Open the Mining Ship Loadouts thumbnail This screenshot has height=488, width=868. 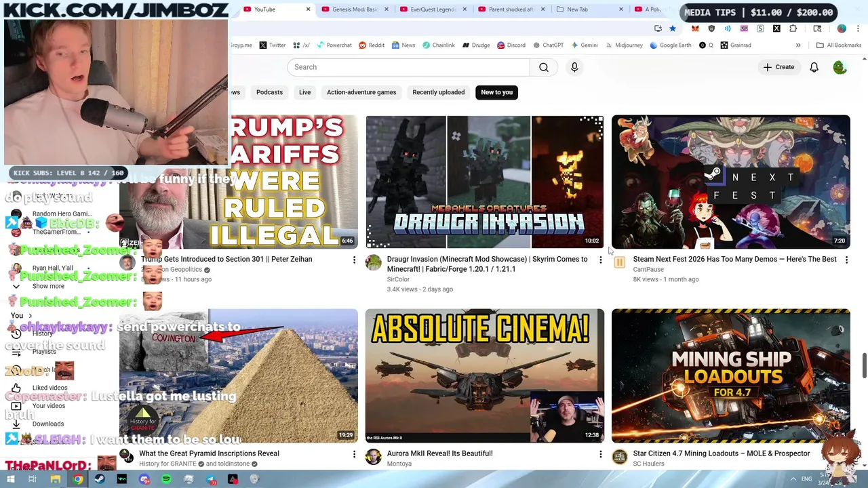click(730, 376)
